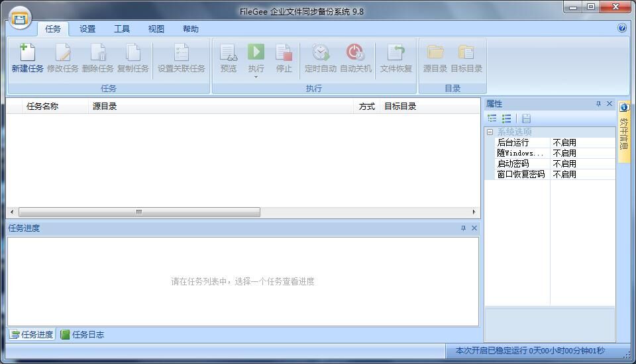
Task: Select the 任务进度 bottom tab
Action: point(32,334)
